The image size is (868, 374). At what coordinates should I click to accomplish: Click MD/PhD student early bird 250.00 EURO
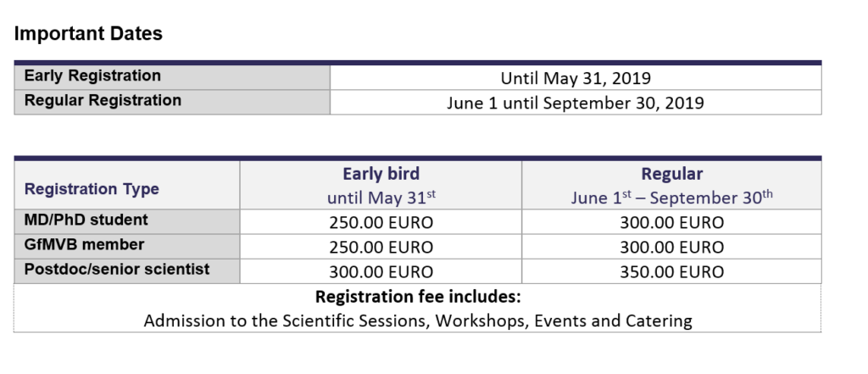(x=381, y=222)
